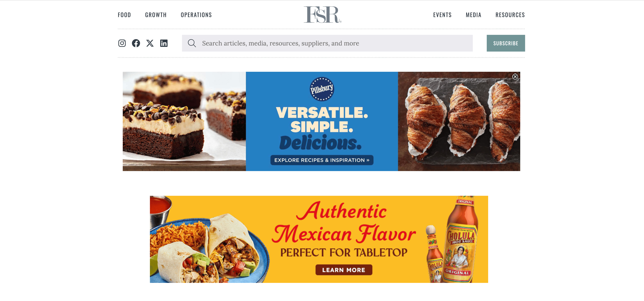
Task: Focus the article search field
Action: (327, 43)
